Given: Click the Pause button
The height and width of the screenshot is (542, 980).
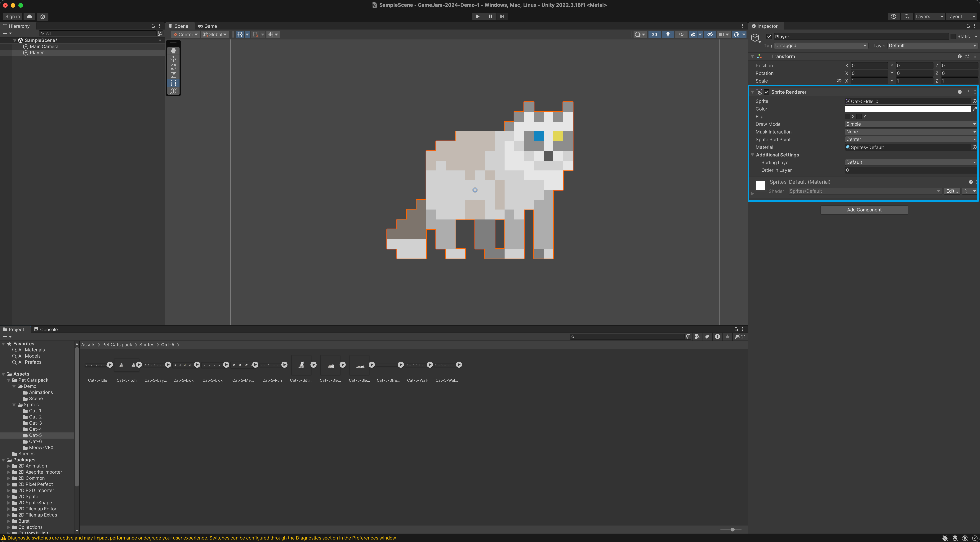Looking at the screenshot, I should (490, 16).
